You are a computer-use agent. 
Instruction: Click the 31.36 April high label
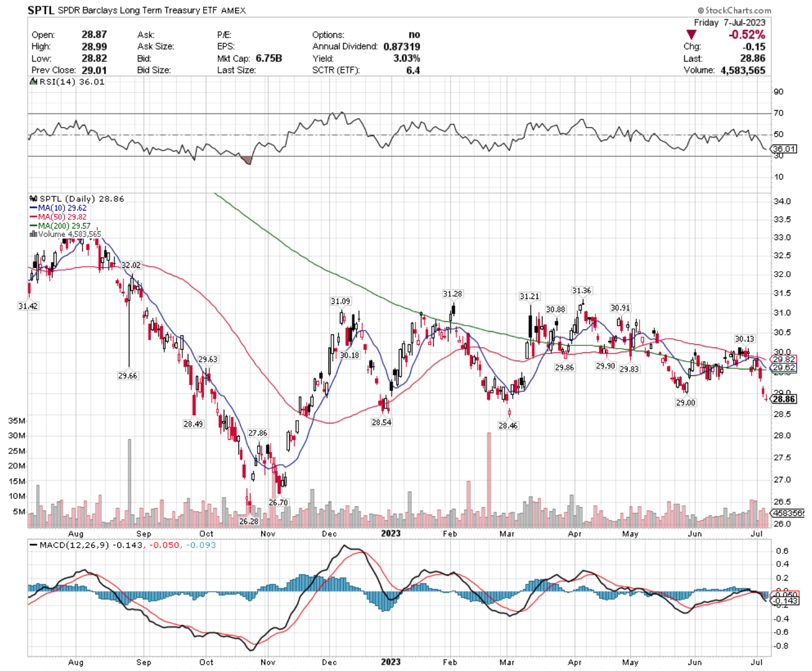[x=582, y=290]
